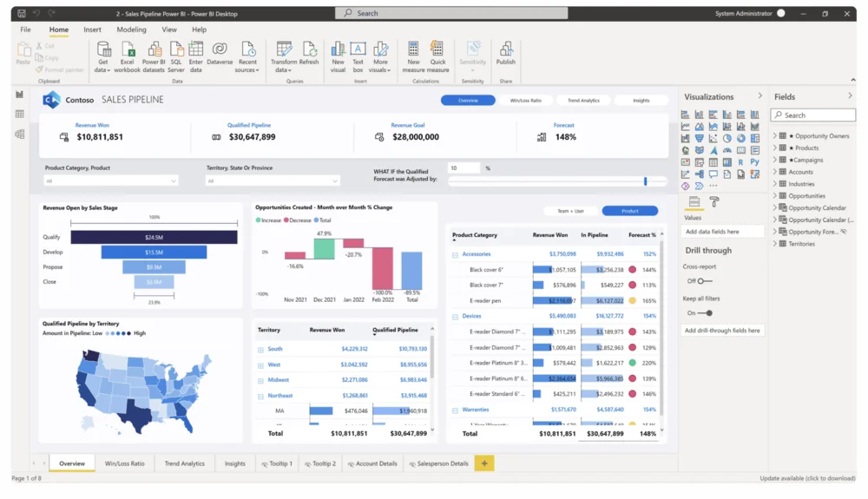
Task: Go to Win/Loss Ratio page tab
Action: click(x=124, y=463)
